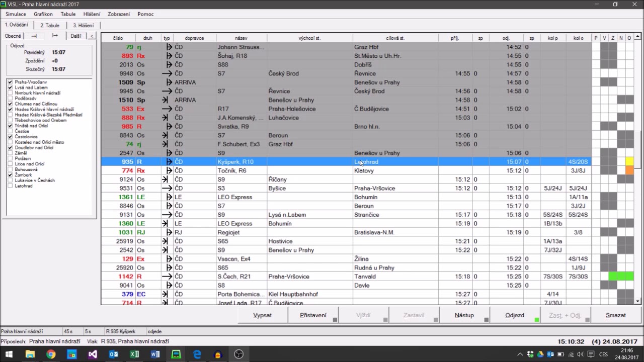Open Microsoft Edge from taskbar
The height and width of the screenshot is (362, 644).
coord(197,354)
